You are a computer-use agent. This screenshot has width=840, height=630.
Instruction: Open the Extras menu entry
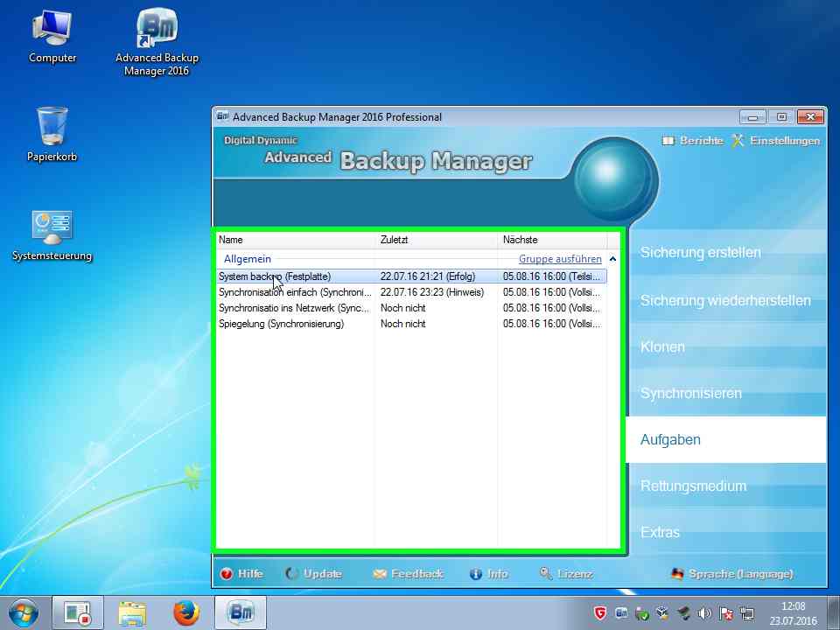pos(726,532)
